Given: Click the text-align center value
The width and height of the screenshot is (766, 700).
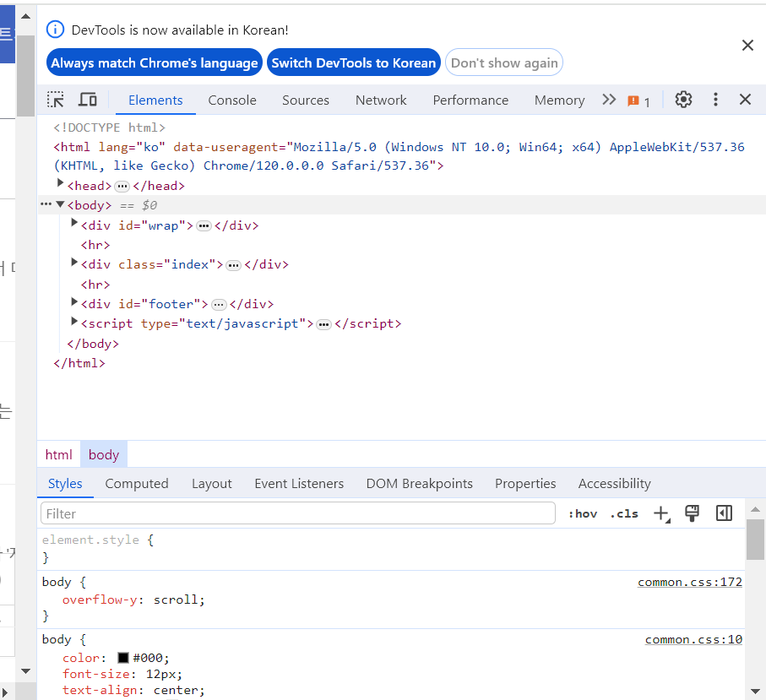Looking at the screenshot, I should 176,690.
